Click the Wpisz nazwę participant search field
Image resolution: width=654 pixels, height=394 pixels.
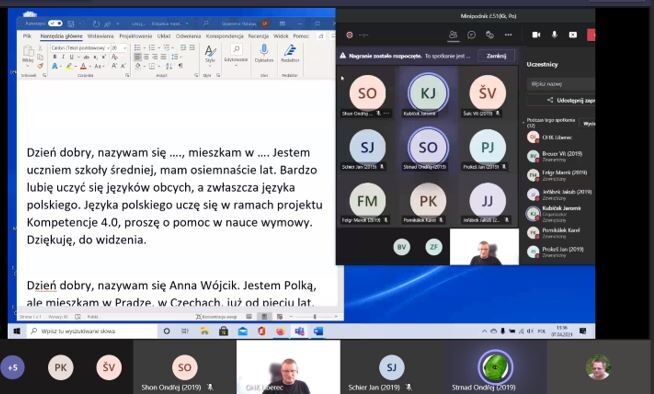pyautogui.click(x=561, y=84)
